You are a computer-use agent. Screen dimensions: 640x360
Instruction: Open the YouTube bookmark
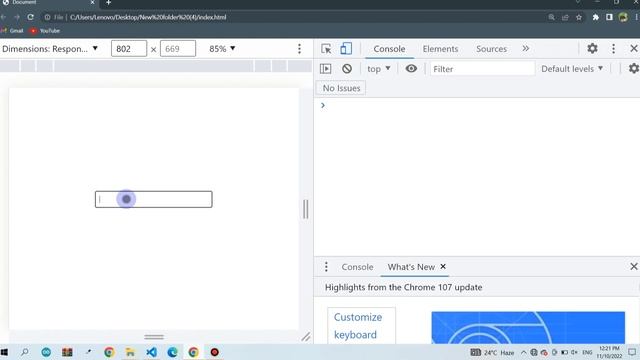coord(45,31)
